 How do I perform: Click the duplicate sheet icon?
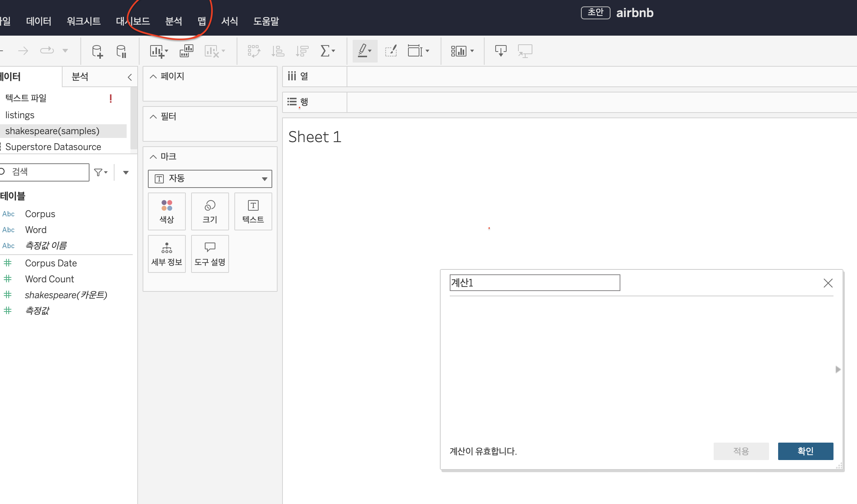click(x=186, y=51)
